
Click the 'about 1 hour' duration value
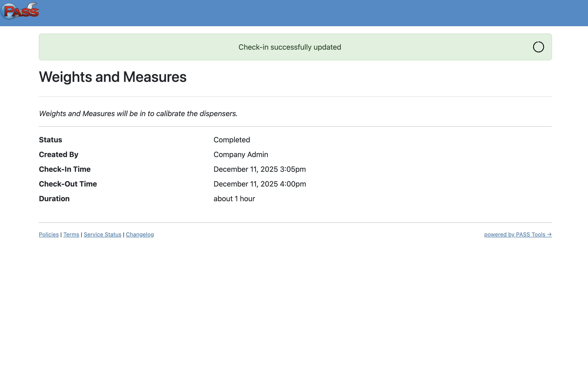click(234, 199)
